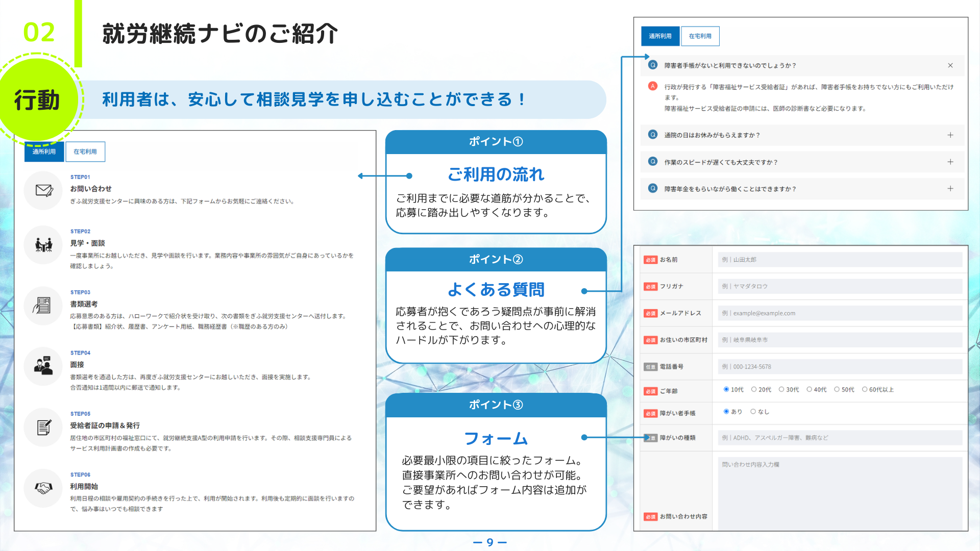Click the meeting icon for STEP02 見学・面談

[44, 245]
